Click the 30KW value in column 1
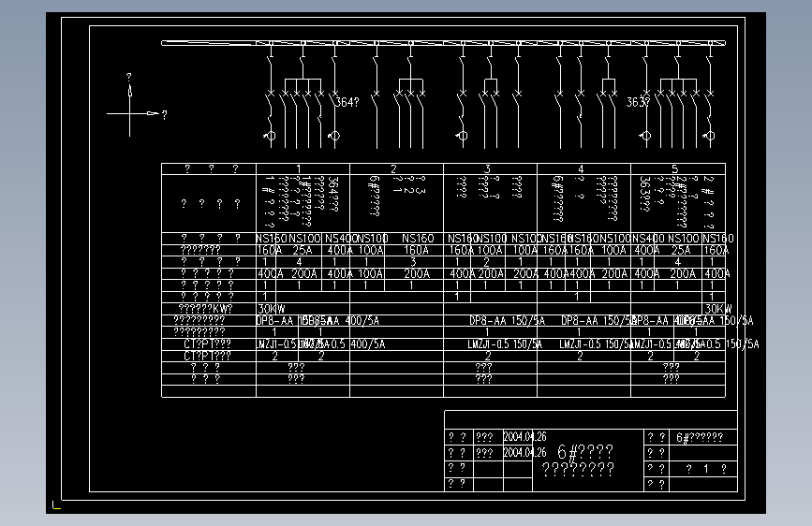Screen dimensions: 812x526 271,309
